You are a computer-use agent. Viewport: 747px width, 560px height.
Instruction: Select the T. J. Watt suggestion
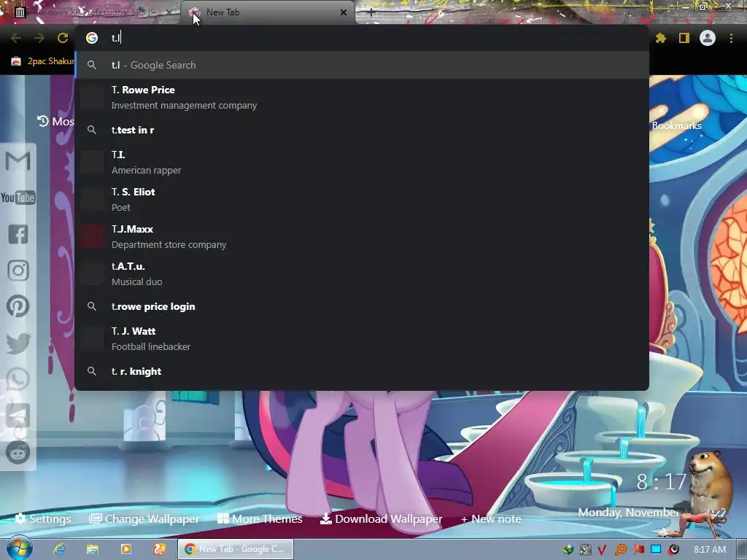tap(362, 338)
